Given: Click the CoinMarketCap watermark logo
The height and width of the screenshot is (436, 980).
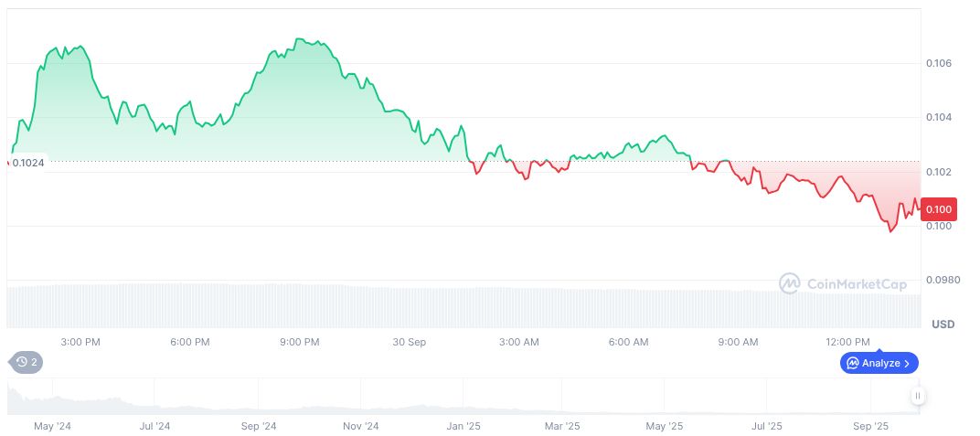Looking at the screenshot, I should (790, 284).
